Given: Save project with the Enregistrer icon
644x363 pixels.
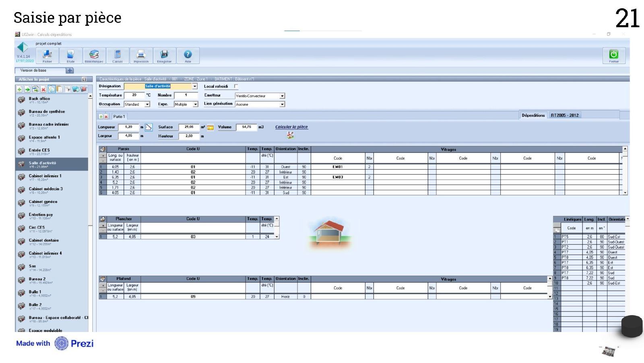Looking at the screenshot, I should [x=164, y=56].
